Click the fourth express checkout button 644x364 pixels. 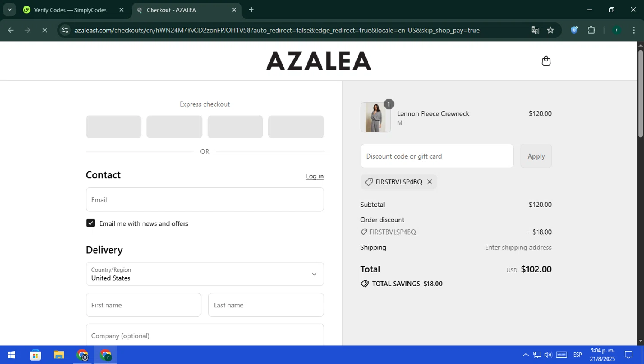tap(296, 127)
